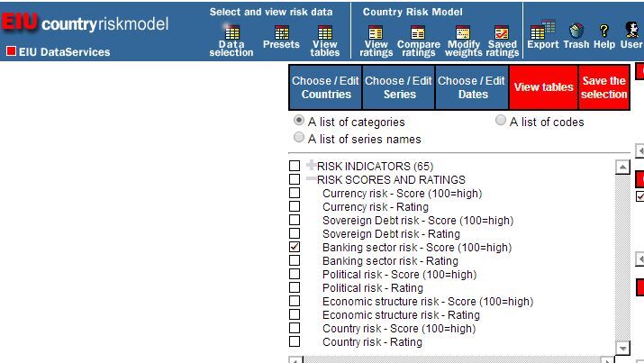This screenshot has width=644, height=363.
Task: Check Currency risk - Rating checkbox
Action: pyautogui.click(x=295, y=206)
